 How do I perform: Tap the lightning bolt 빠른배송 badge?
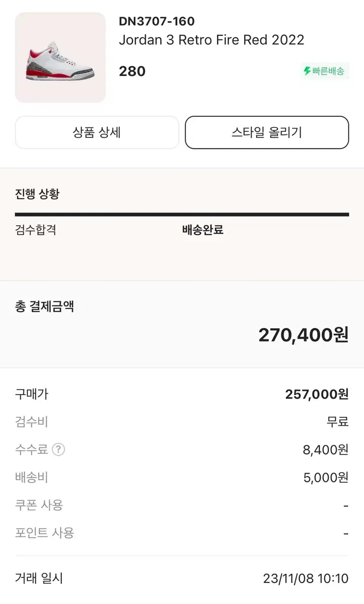pyautogui.click(x=324, y=71)
